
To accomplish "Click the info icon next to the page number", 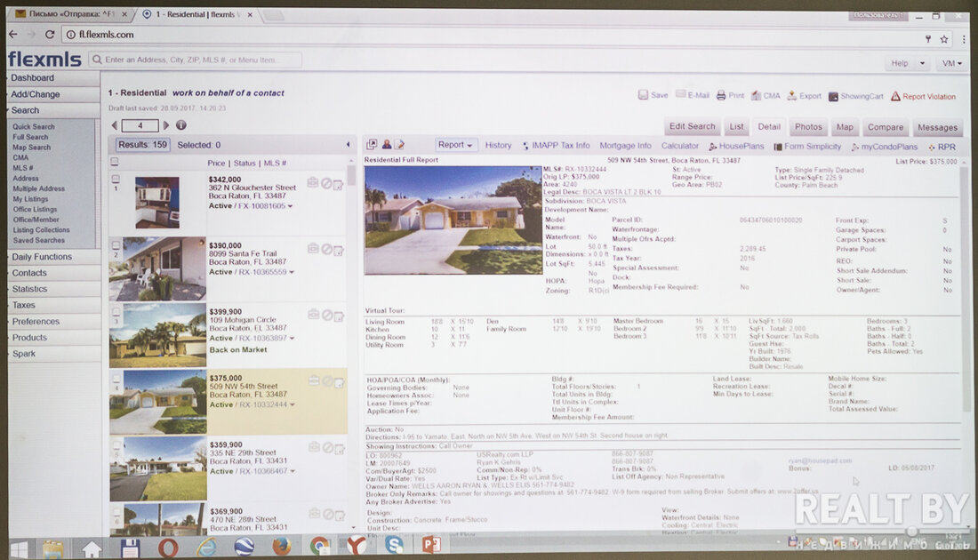I will 181,125.
